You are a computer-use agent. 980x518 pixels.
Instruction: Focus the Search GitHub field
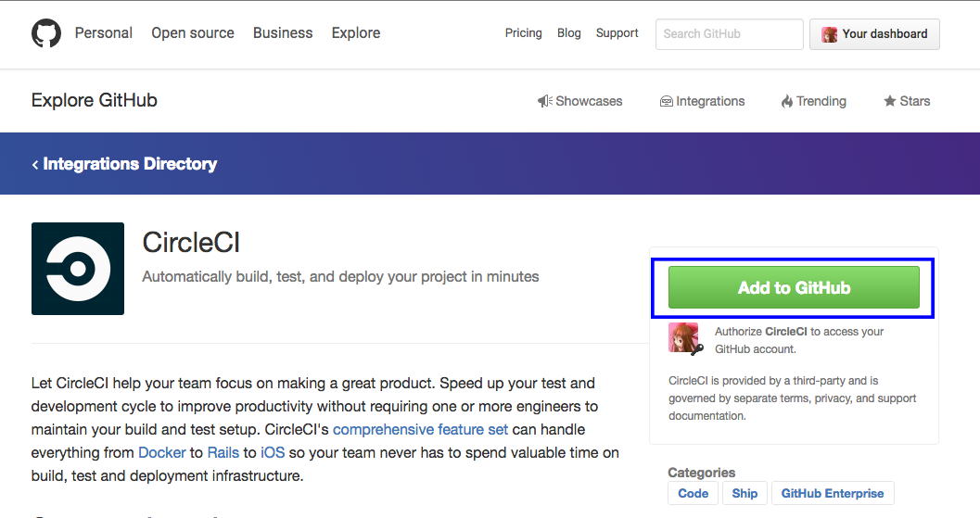[x=730, y=33]
